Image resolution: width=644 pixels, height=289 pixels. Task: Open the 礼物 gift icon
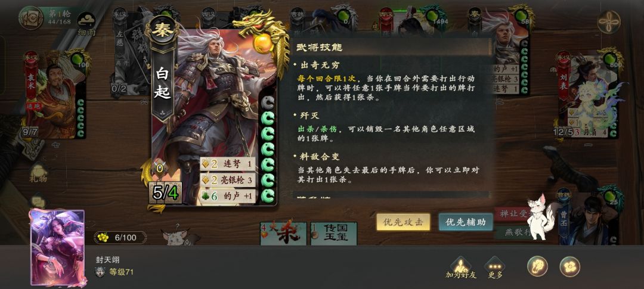click(38, 173)
